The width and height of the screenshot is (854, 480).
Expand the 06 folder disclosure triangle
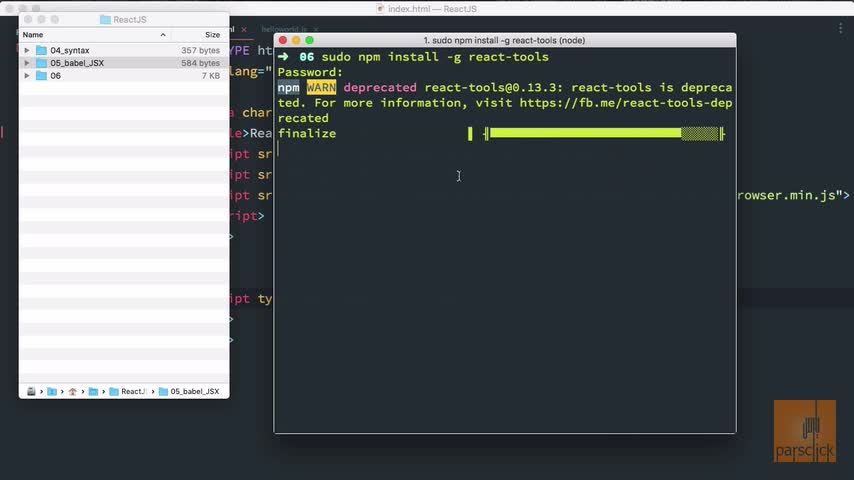click(x=27, y=76)
